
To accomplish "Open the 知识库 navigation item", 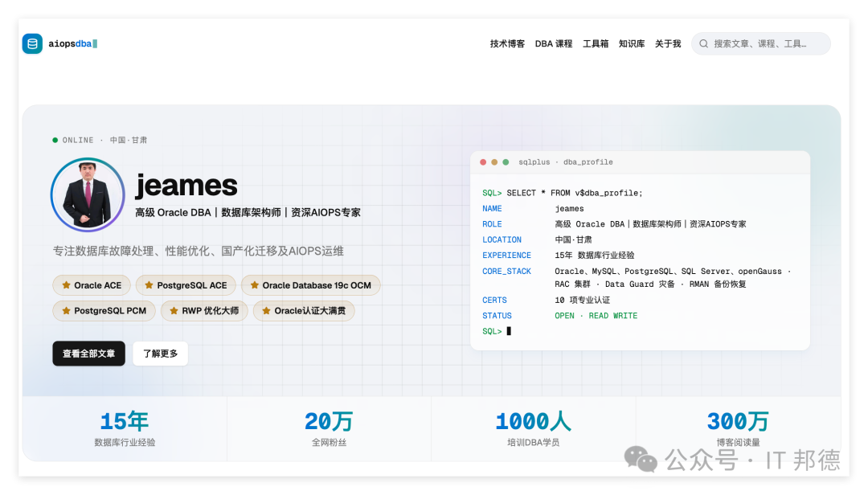I will coord(632,43).
